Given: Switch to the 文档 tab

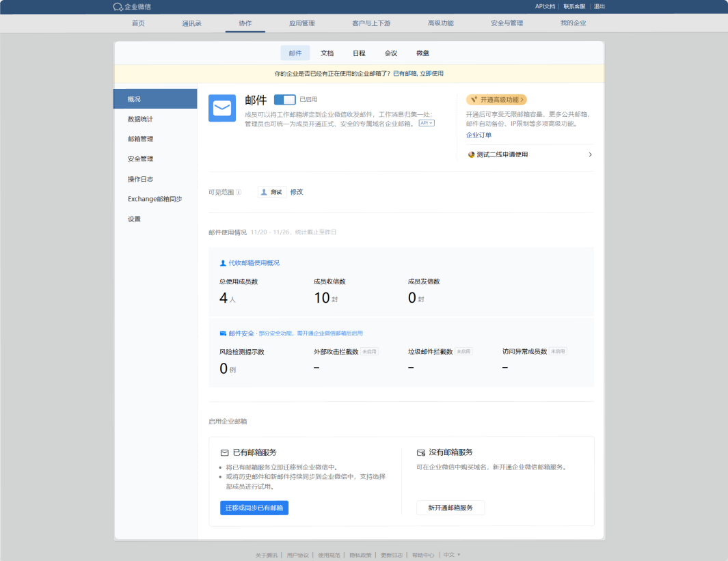Looking at the screenshot, I should coord(327,53).
